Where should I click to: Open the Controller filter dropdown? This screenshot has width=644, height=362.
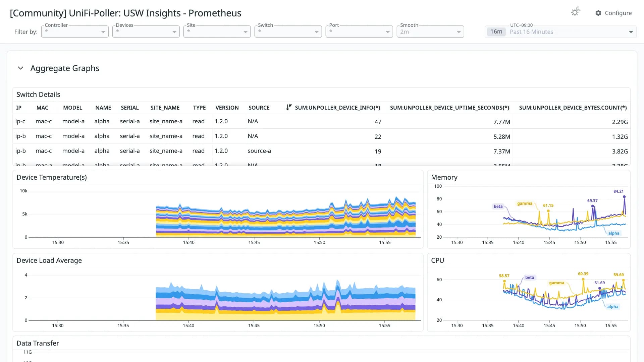(x=75, y=32)
